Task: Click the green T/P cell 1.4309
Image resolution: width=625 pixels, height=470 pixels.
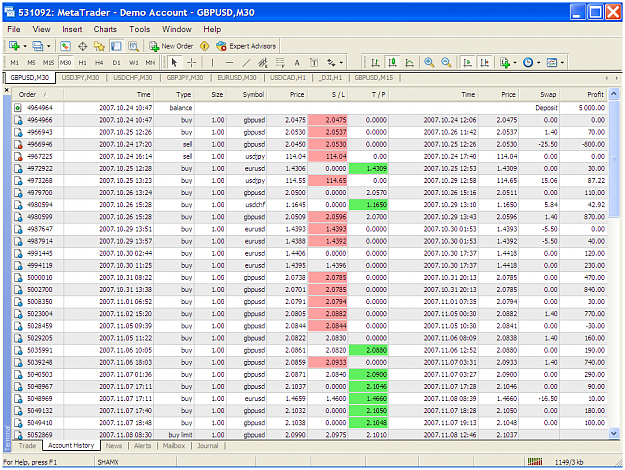Action: pyautogui.click(x=369, y=169)
